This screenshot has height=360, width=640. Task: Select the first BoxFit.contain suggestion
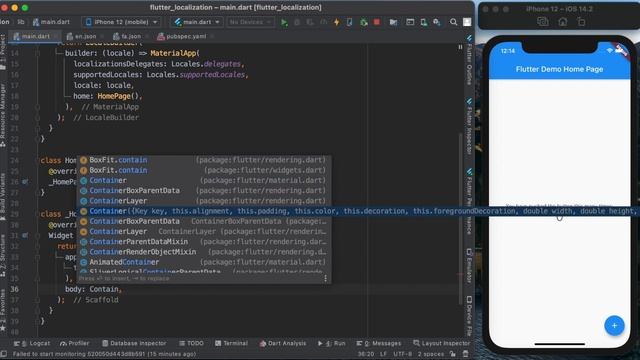click(204, 160)
